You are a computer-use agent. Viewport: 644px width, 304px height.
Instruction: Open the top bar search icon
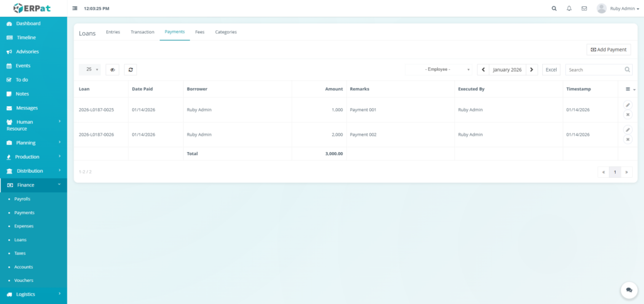[x=554, y=8]
